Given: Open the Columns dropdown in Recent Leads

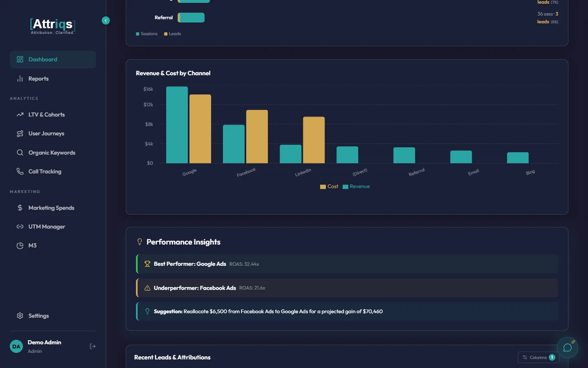Looking at the screenshot, I should click(538, 357).
